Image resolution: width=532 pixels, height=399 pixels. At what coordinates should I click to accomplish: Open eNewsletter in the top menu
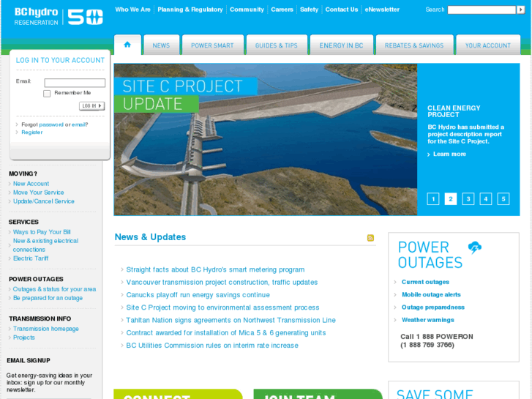[x=382, y=10]
